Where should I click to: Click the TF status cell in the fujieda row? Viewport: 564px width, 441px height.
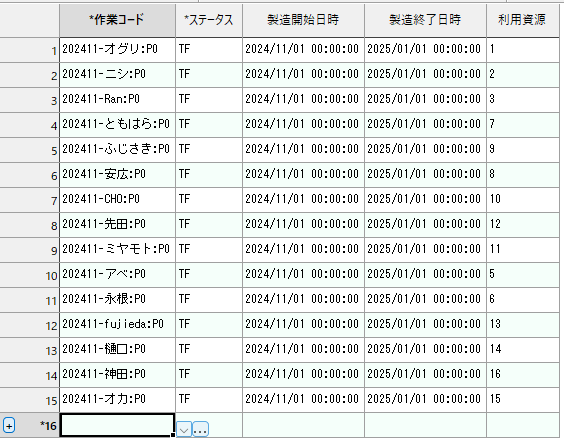pyautogui.click(x=209, y=325)
